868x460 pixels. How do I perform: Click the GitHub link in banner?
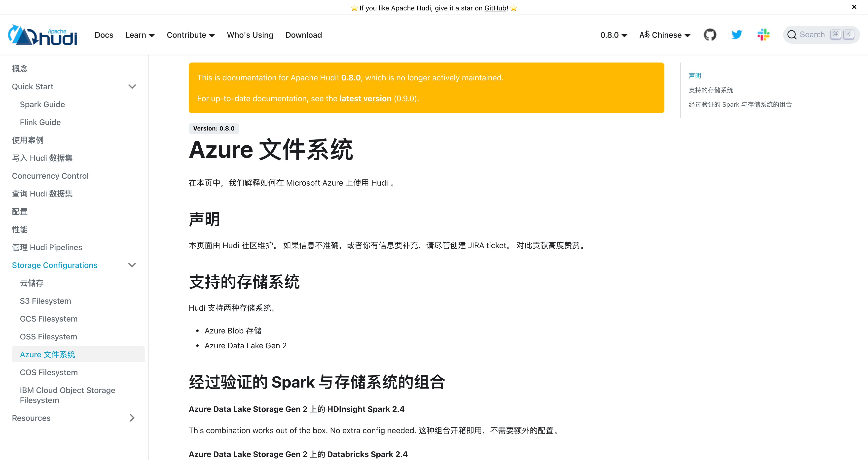click(x=496, y=8)
